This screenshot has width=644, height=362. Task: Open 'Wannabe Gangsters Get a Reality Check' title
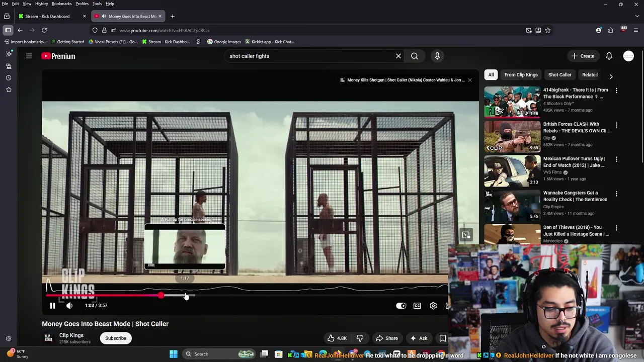(575, 196)
